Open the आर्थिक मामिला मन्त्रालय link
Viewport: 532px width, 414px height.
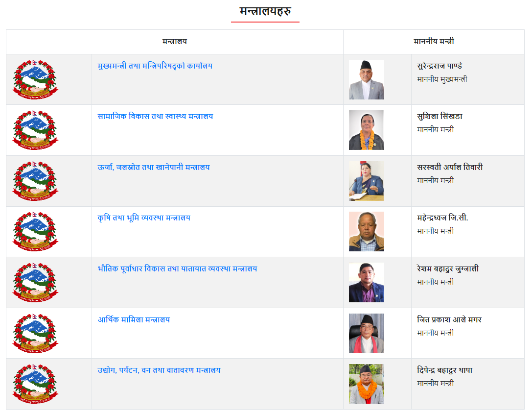134,320
